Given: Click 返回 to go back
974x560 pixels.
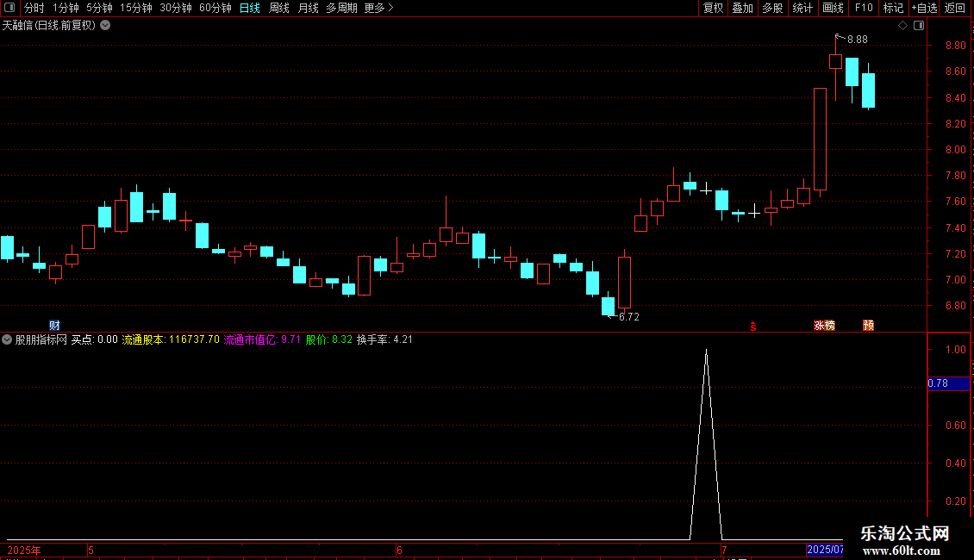Looking at the screenshot, I should pos(955,8).
